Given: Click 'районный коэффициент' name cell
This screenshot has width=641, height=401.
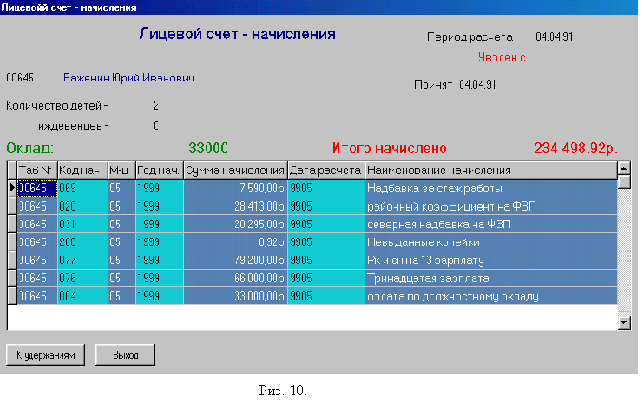Looking at the screenshot, I should pos(491,206).
